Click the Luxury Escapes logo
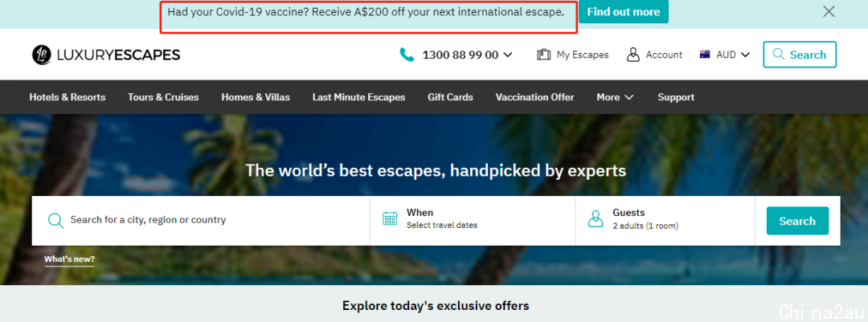This screenshot has width=868, height=322. point(106,55)
